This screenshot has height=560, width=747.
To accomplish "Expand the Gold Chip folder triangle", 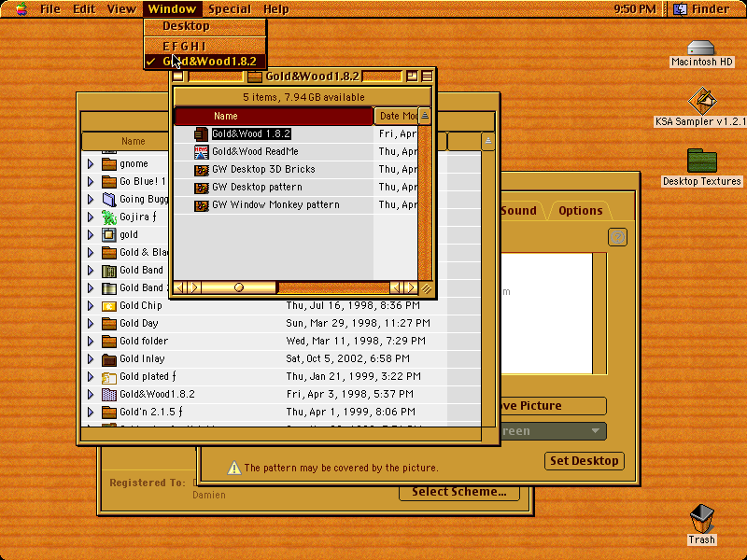I will (x=91, y=306).
